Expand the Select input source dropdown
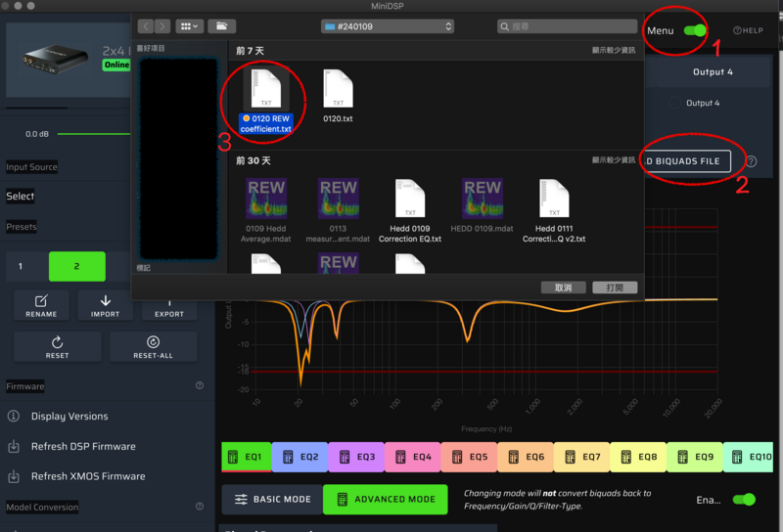This screenshot has height=532, width=783. pyautogui.click(x=20, y=197)
